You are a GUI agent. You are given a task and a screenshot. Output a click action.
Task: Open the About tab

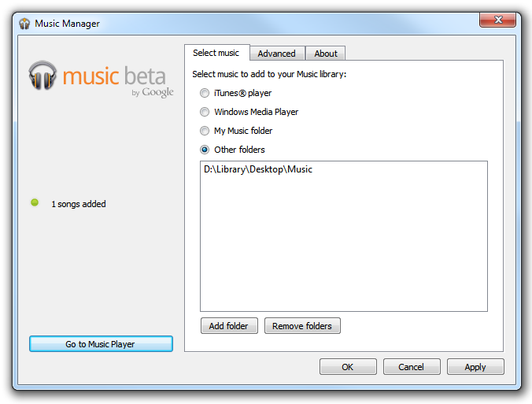tap(326, 54)
